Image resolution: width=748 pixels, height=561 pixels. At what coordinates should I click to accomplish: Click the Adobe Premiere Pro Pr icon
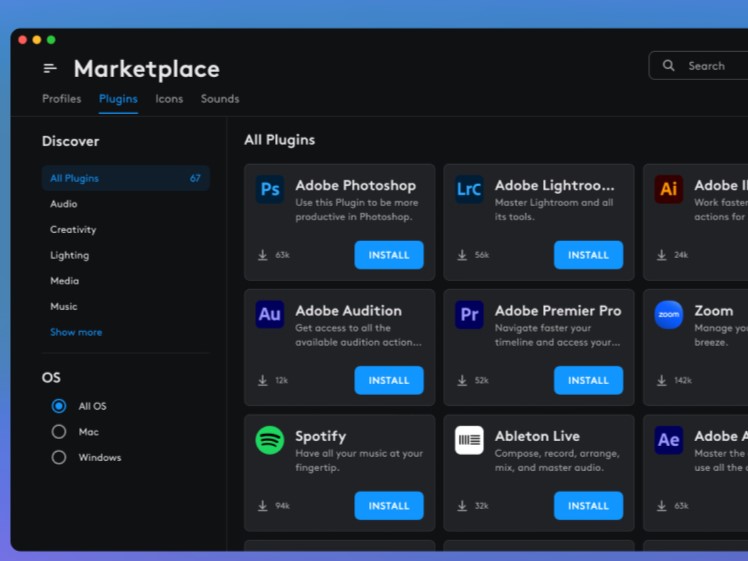tap(469, 315)
